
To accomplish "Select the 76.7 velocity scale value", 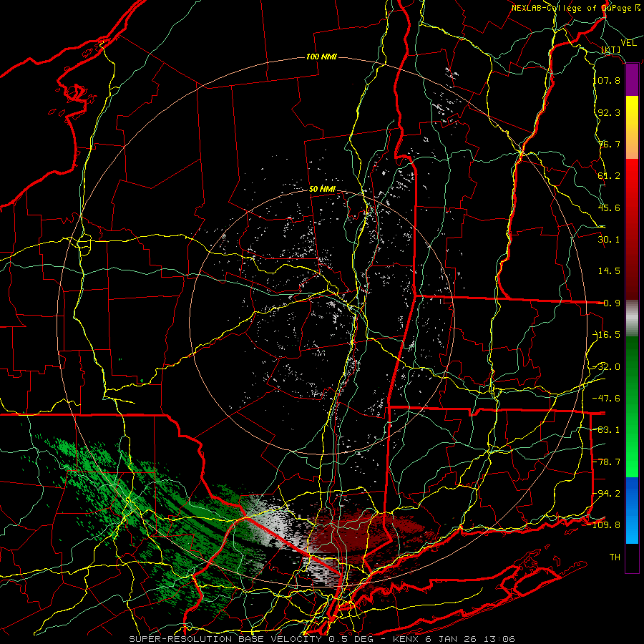I will point(609,144).
